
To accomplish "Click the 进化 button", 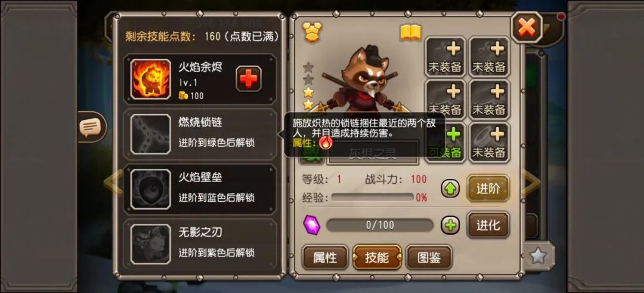I will pyautogui.click(x=488, y=225).
